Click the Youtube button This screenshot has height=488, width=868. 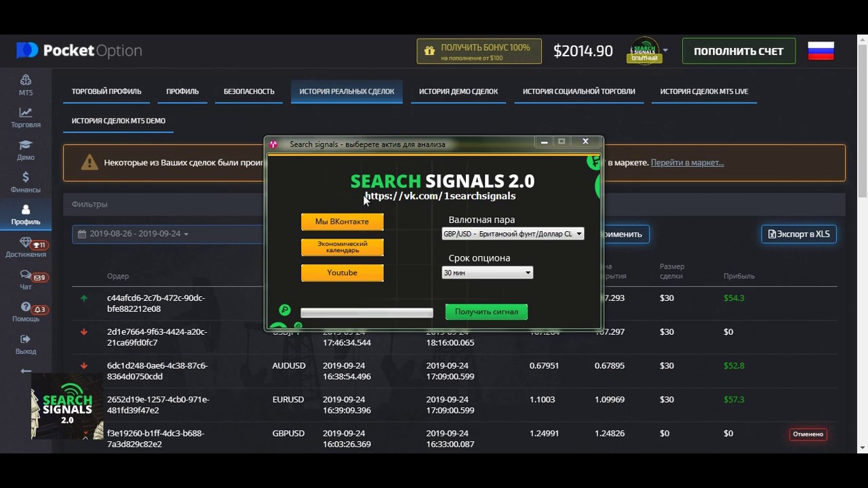point(342,272)
